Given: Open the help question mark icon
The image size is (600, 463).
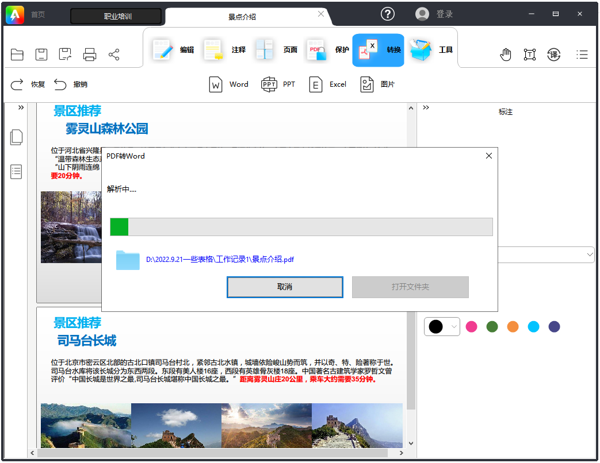Looking at the screenshot, I should point(388,14).
